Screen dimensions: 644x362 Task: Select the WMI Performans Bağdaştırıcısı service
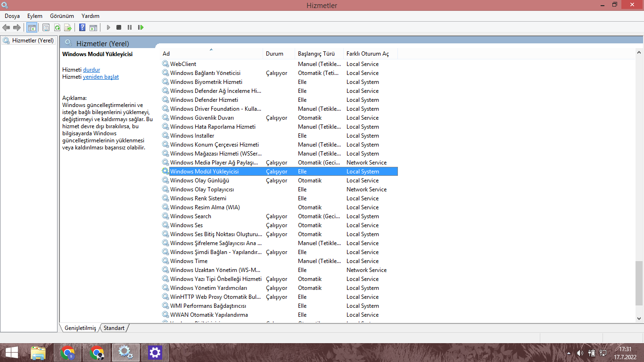click(x=208, y=305)
